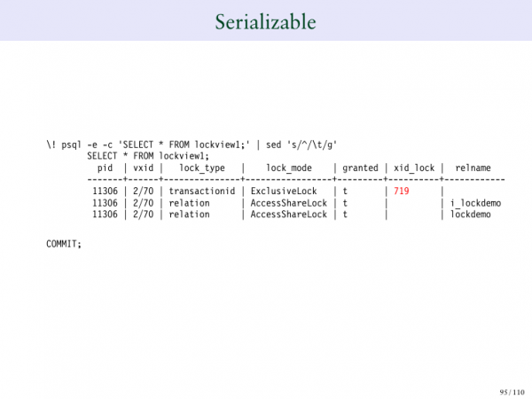The width and height of the screenshot is (532, 399).
Task: Click the pid column header
Action: 105,168
